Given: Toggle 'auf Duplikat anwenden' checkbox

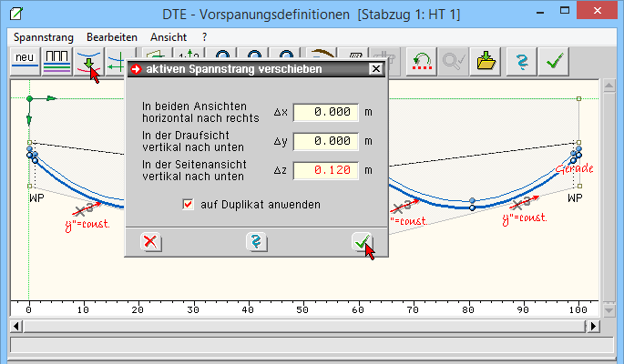Looking at the screenshot, I should point(189,204).
